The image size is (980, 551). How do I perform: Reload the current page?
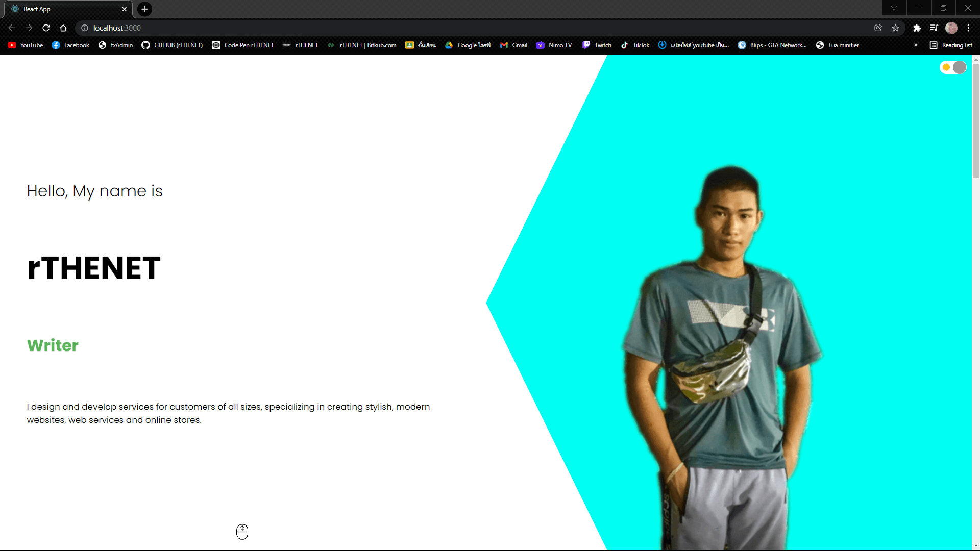coord(46,28)
